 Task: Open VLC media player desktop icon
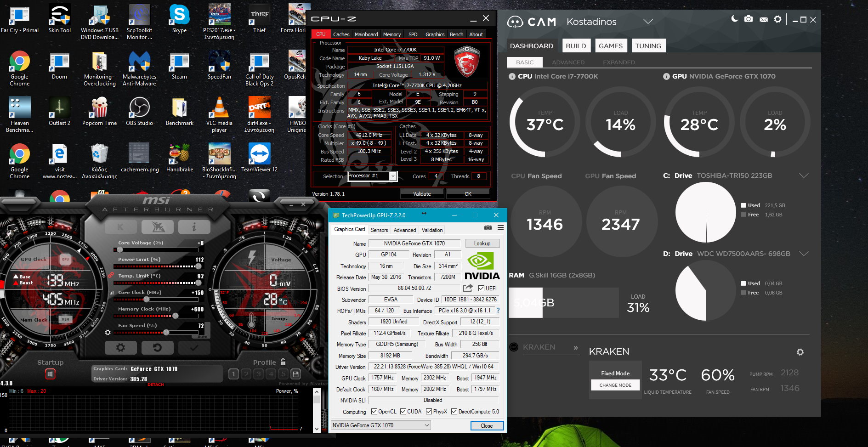[x=219, y=115]
